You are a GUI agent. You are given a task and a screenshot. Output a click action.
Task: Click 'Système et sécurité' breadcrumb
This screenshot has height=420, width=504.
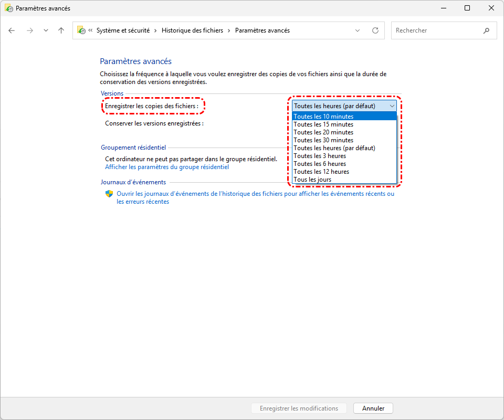tap(123, 30)
